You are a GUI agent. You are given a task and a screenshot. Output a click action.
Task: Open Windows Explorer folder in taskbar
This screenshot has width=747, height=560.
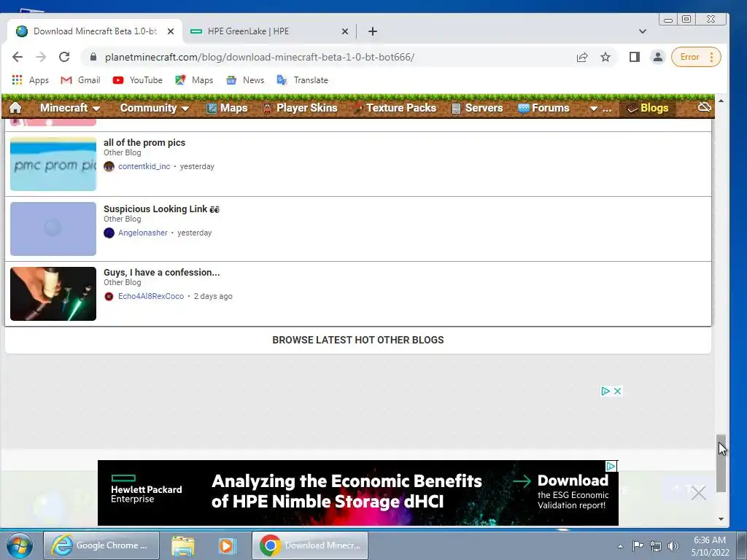pyautogui.click(x=183, y=545)
